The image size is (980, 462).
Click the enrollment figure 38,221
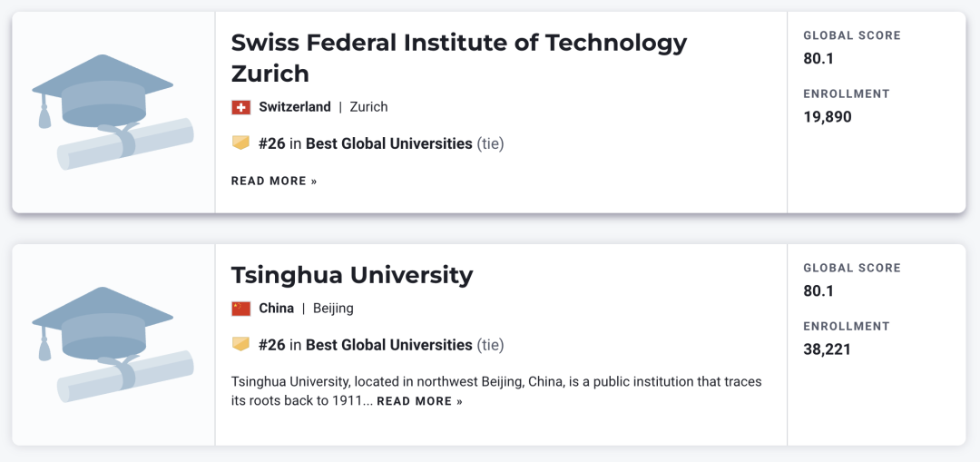827,349
